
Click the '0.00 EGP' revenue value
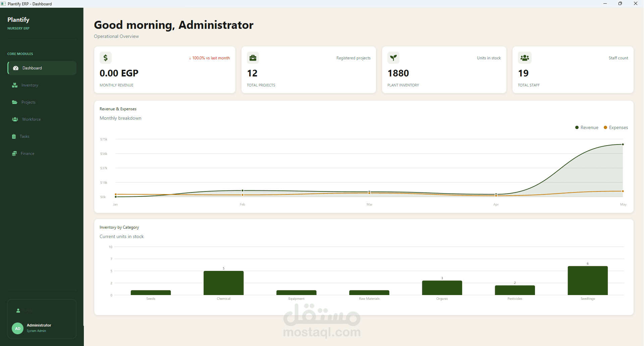coord(119,73)
